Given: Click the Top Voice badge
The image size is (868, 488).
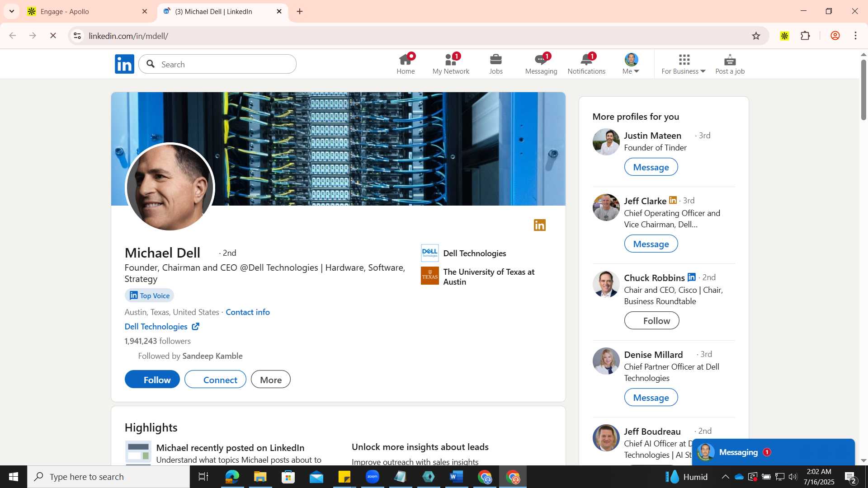Looking at the screenshot, I should tap(149, 296).
